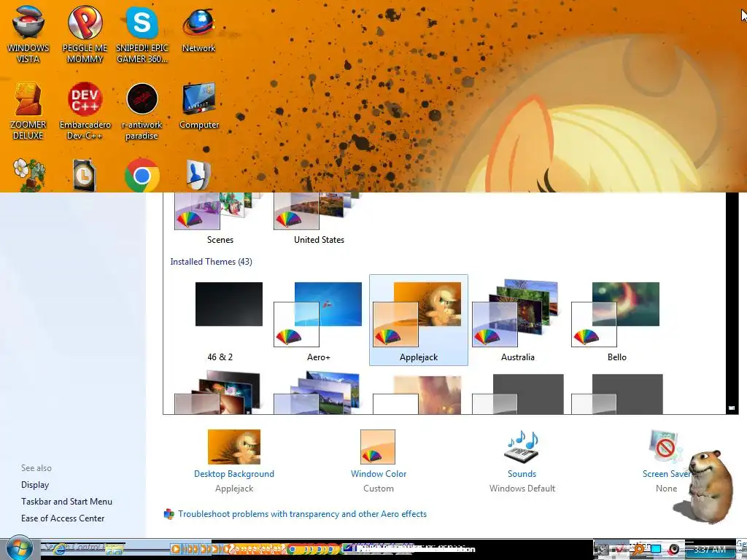Select the Applejack theme
Screen dimensions: 747x560
click(x=418, y=320)
